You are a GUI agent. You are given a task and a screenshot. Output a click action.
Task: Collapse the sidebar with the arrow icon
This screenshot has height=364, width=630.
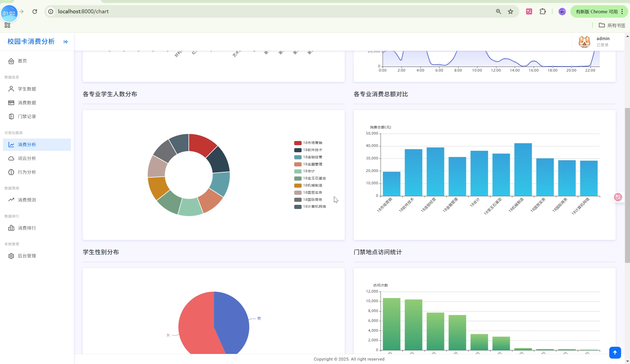coord(66,42)
